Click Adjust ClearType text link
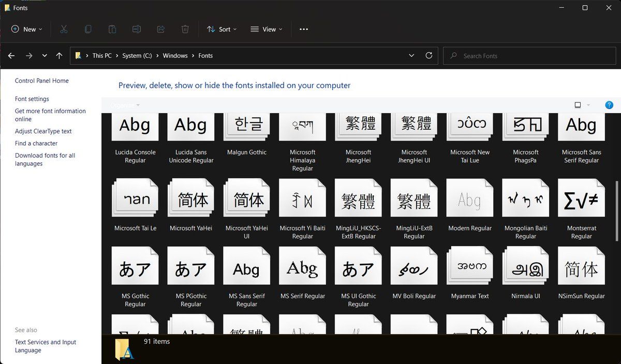The width and height of the screenshot is (621, 364). click(x=43, y=131)
